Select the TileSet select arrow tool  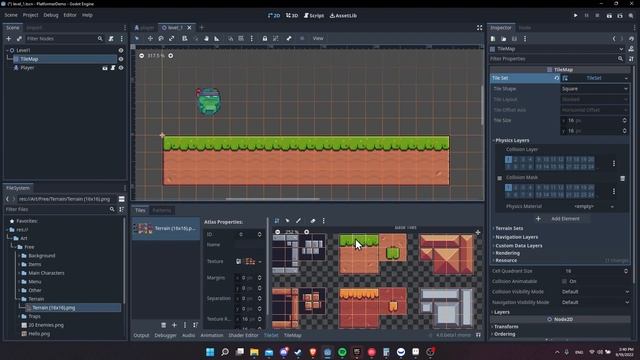click(288, 221)
